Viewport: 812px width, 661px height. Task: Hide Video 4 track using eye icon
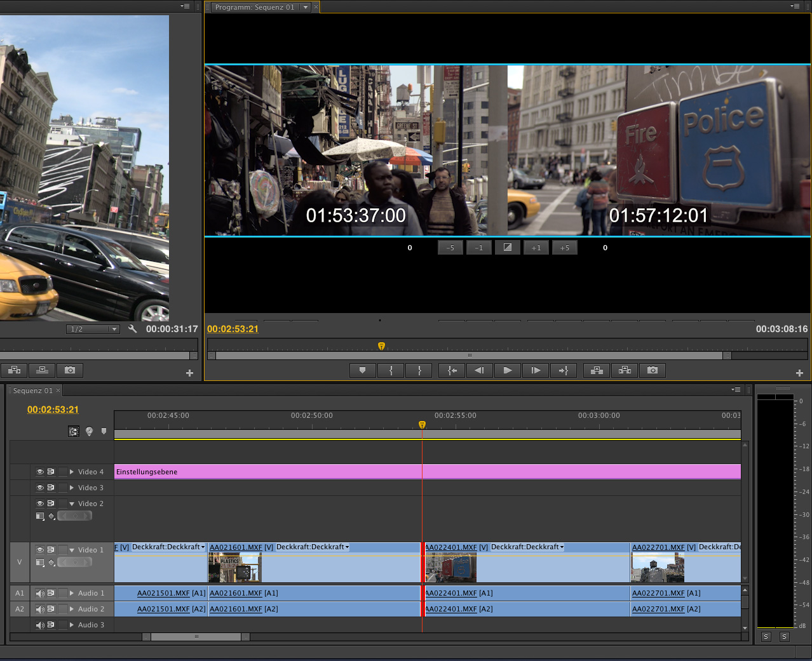pos(39,472)
